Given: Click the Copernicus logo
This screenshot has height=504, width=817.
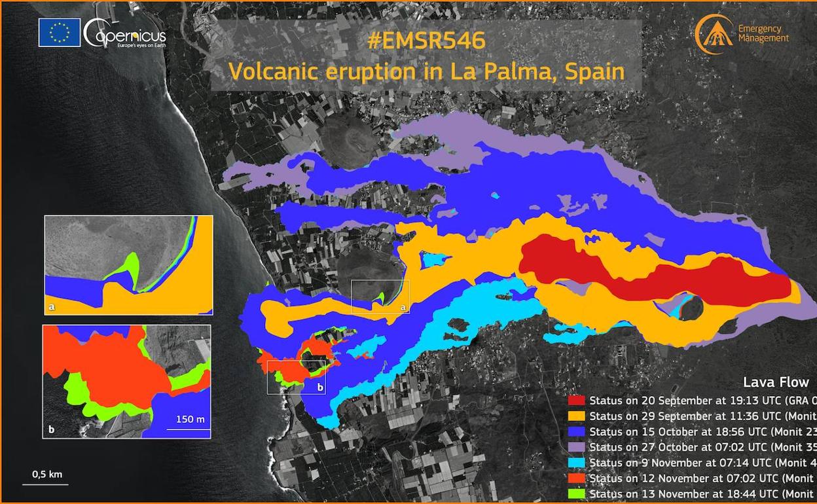Looking at the screenshot, I should coord(126,33).
